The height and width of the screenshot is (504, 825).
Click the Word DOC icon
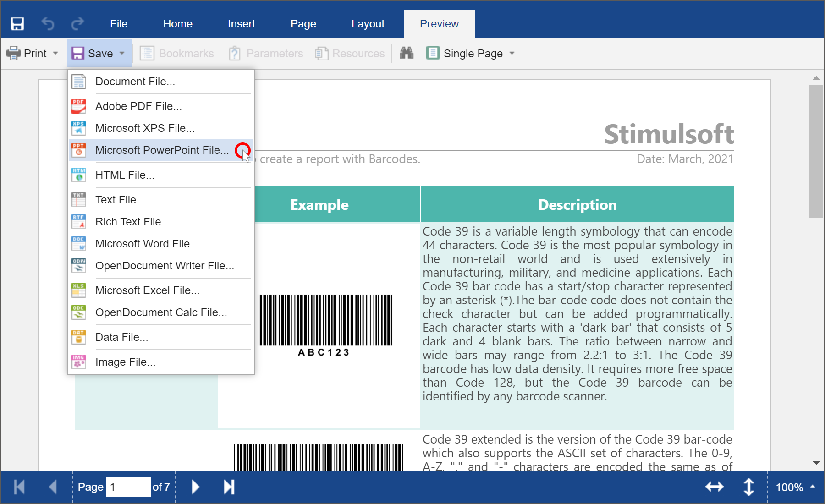pos(79,244)
